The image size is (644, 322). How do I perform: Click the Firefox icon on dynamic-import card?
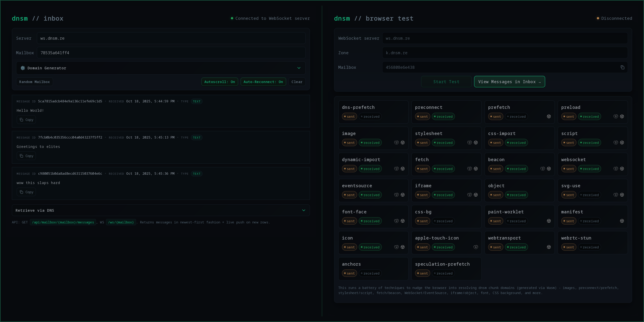(x=396, y=169)
